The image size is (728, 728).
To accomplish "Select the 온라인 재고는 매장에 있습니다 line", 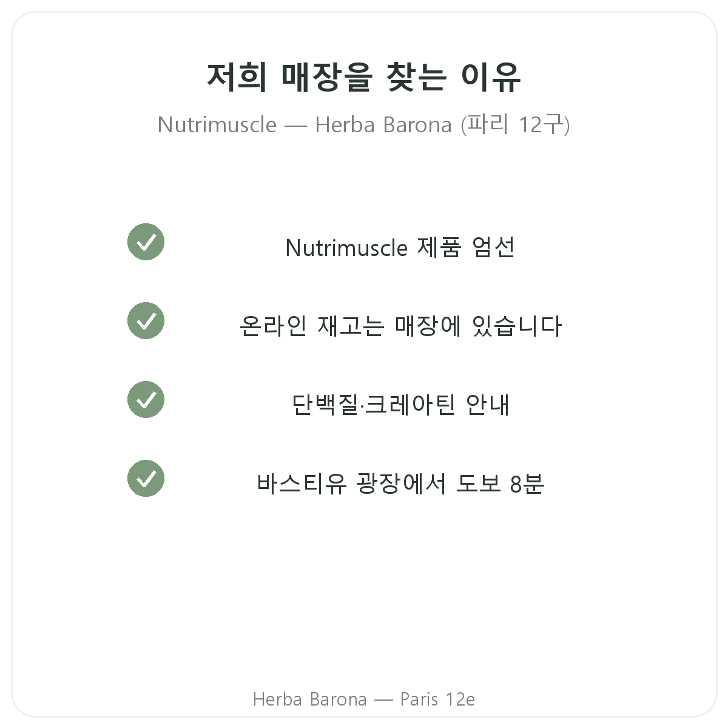I will pyautogui.click(x=400, y=326).
